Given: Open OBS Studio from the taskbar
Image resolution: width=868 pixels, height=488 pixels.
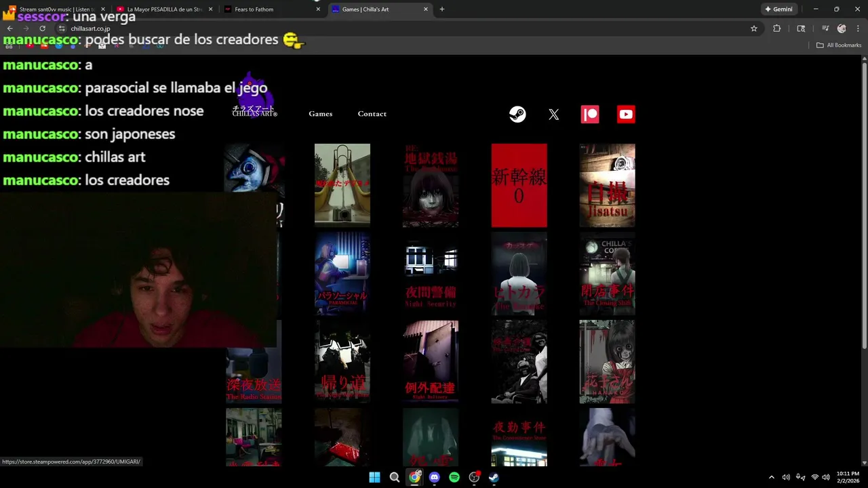Looking at the screenshot, I should [474, 477].
